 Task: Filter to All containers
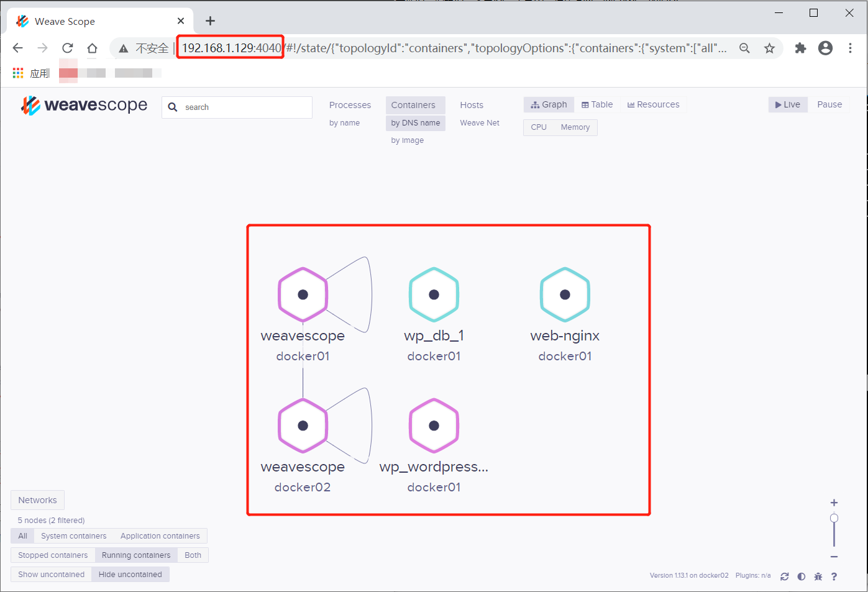[x=22, y=536]
